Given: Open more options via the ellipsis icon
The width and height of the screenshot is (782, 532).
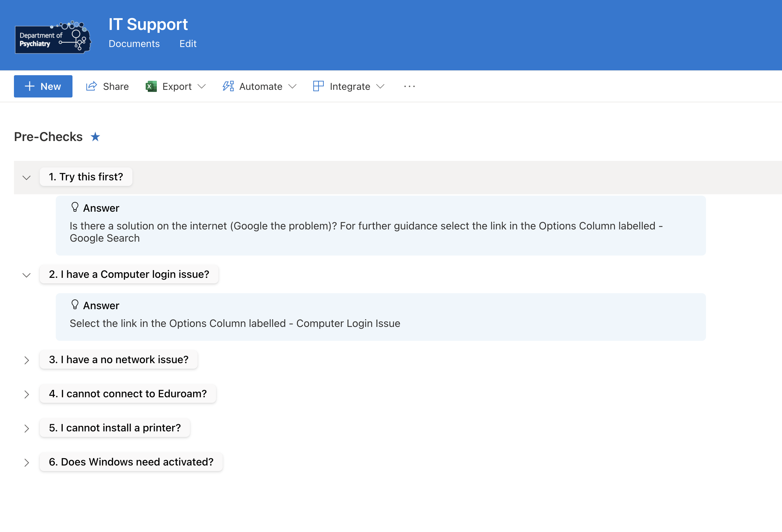Looking at the screenshot, I should [409, 86].
